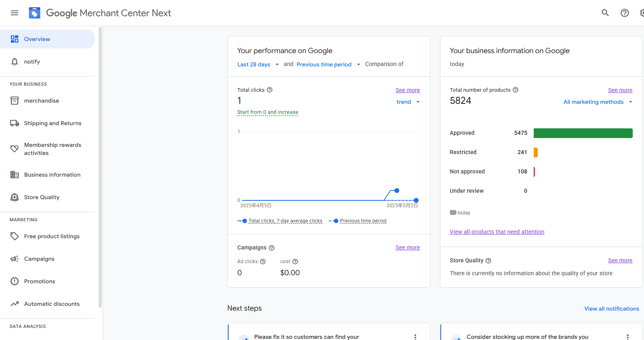Open more options on 'Please fix it' card
Screen dimensions: 644x340
point(415,337)
